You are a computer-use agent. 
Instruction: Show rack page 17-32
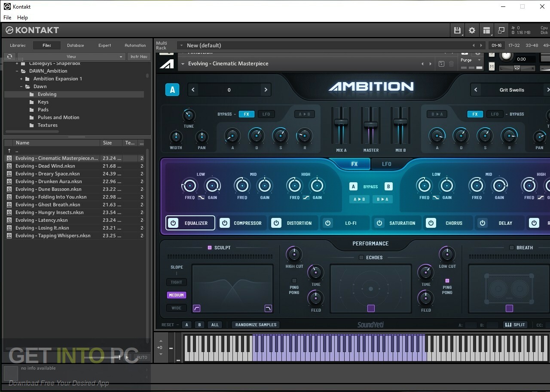tap(514, 45)
